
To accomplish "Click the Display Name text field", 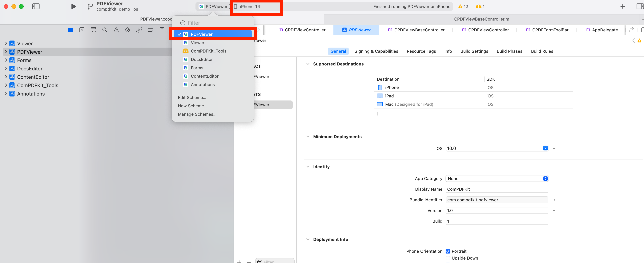I will point(497,189).
